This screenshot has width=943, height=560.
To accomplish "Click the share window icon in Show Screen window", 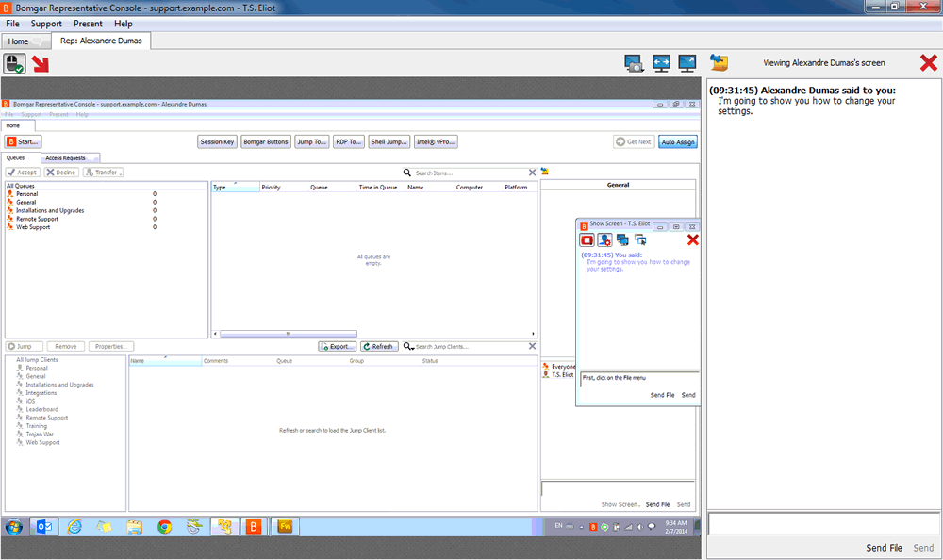I will [x=641, y=240].
